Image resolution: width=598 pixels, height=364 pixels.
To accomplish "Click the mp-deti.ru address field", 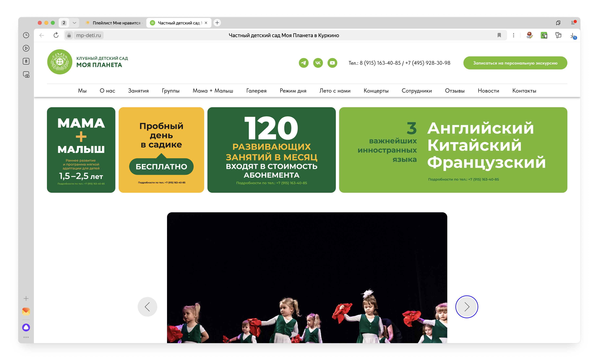I will click(88, 35).
